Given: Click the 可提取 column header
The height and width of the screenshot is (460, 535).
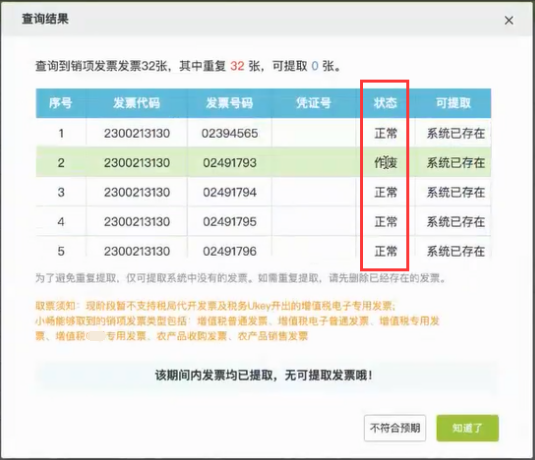Looking at the screenshot, I should coord(453,103).
